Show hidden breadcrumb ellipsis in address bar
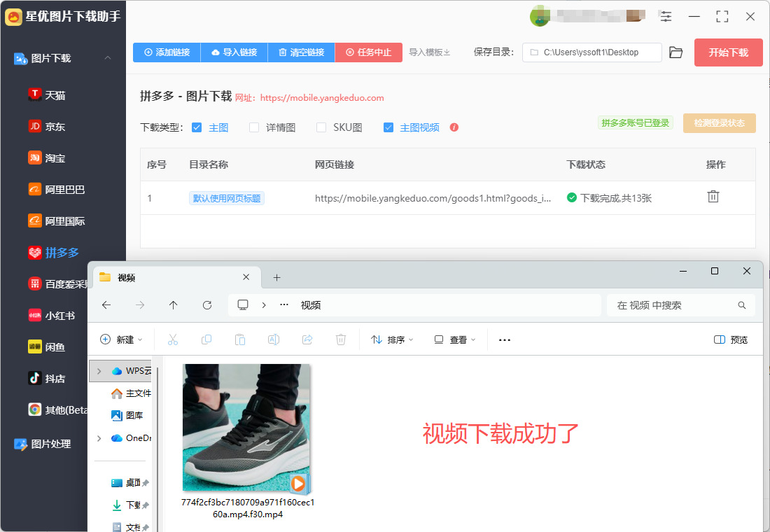 tap(283, 305)
